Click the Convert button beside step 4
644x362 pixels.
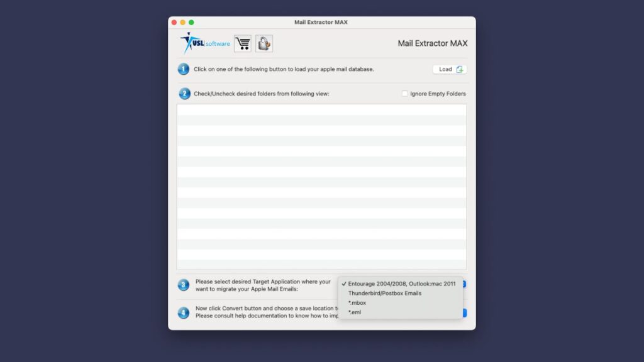click(464, 312)
